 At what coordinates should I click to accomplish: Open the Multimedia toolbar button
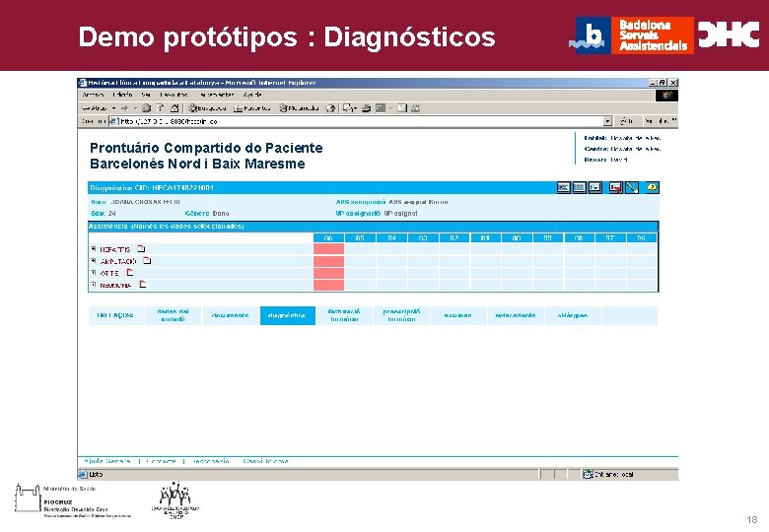[x=299, y=108]
